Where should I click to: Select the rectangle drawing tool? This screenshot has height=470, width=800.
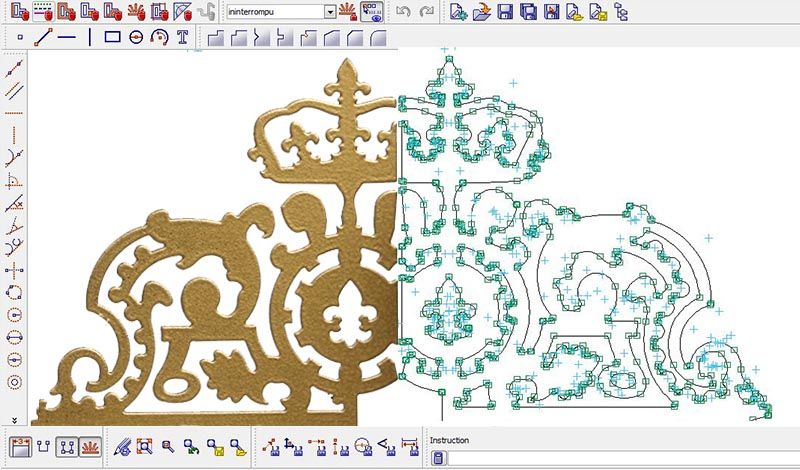(x=112, y=37)
